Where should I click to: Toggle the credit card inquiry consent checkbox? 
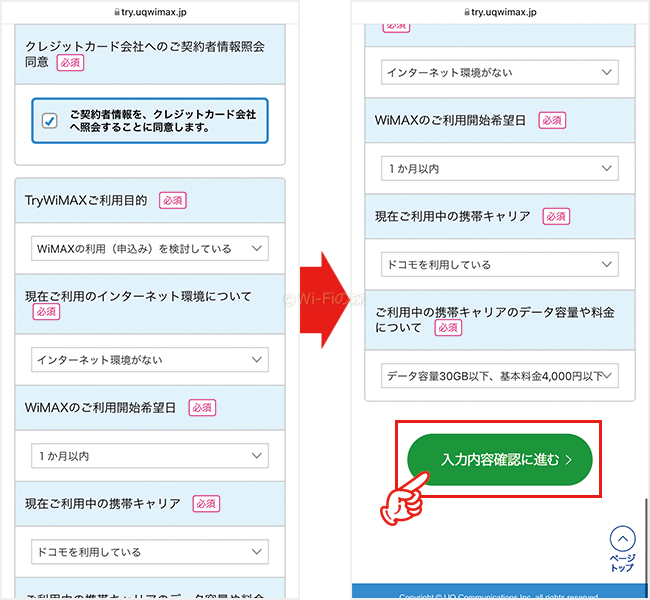(x=50, y=121)
